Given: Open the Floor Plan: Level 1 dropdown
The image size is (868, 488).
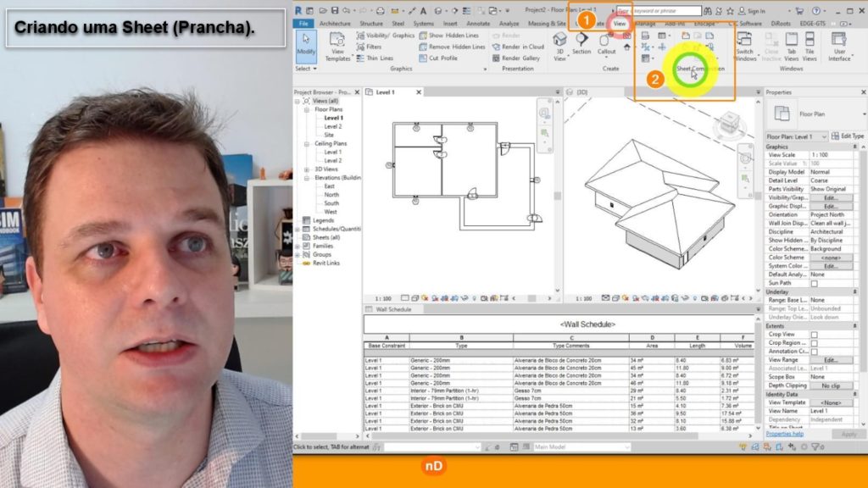Looking at the screenshot, I should pyautogui.click(x=797, y=136).
